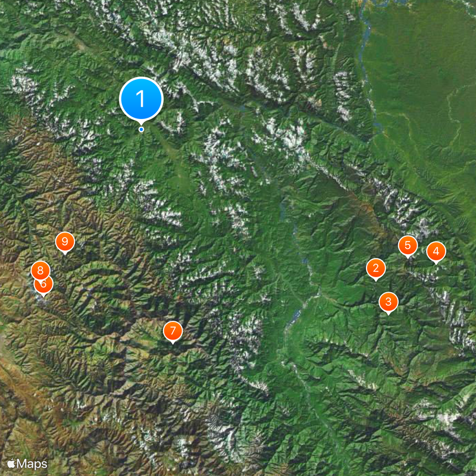The width and height of the screenshot is (476, 476).
Task: Select orange map pin number 7
Action: click(x=173, y=331)
